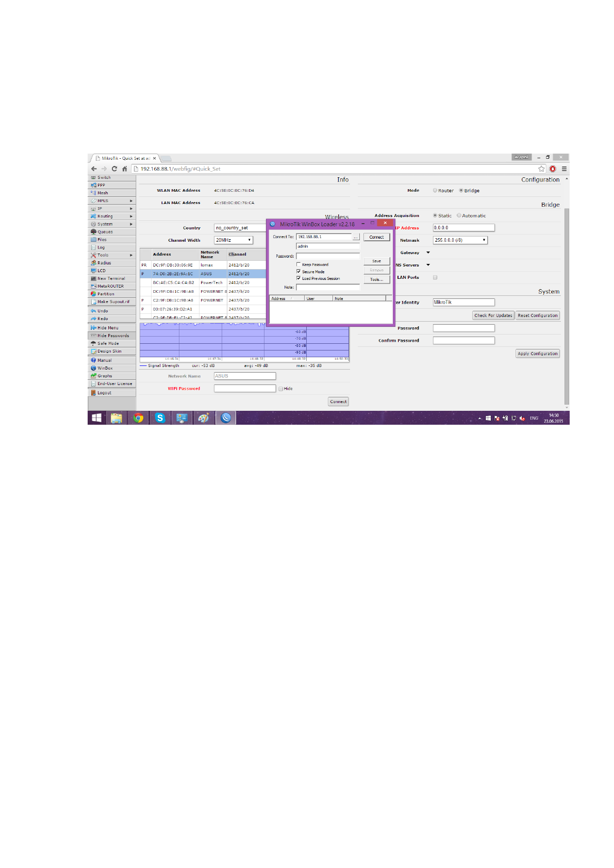Open the Switch menu item
This screenshot has width=614, height=868.
[112, 177]
